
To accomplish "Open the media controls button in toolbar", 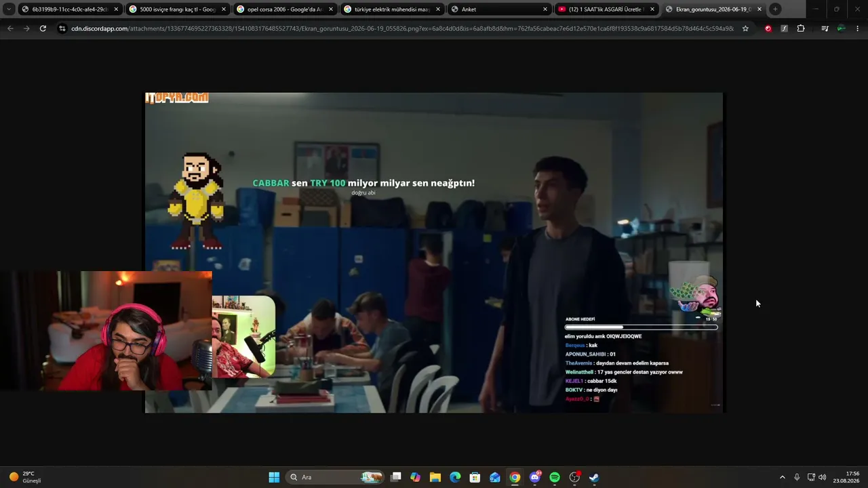I will 825,28.
